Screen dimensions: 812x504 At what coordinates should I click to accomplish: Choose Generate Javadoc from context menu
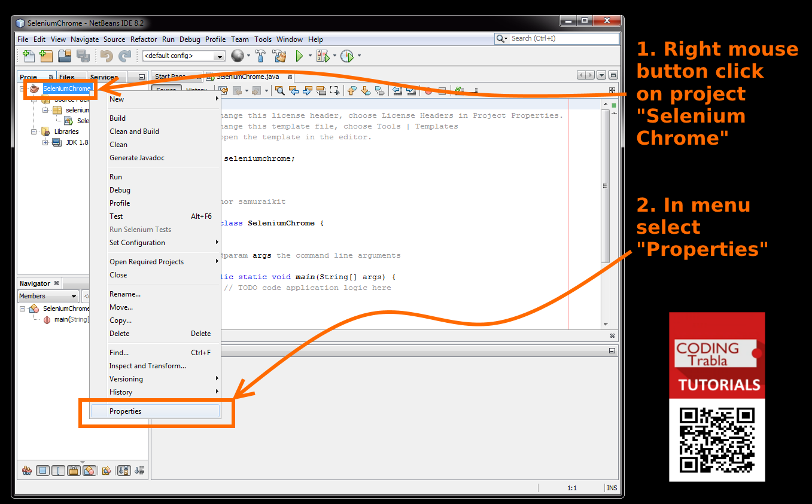[156, 158]
